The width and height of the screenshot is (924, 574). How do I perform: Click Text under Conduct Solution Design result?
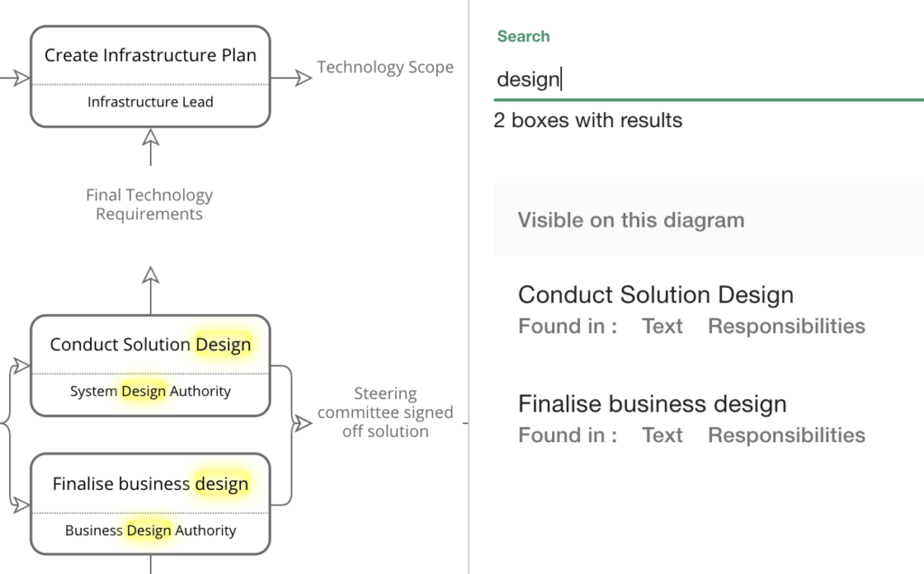pos(662,326)
